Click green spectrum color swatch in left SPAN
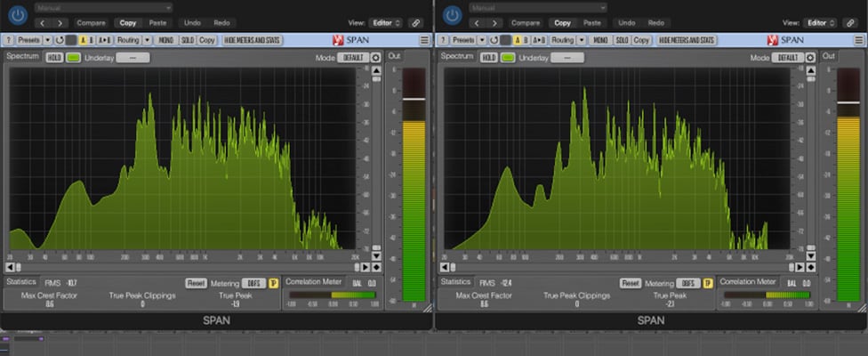This screenshot has height=356, width=868. [73, 58]
